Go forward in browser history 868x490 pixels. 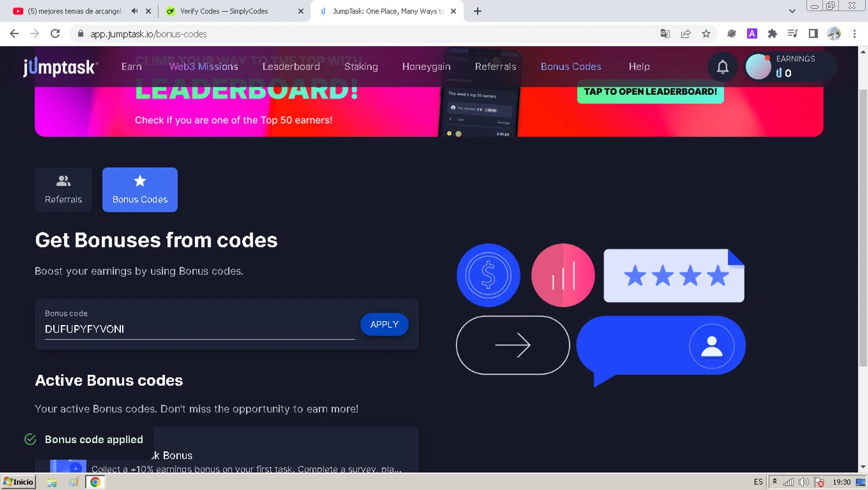pyautogui.click(x=35, y=34)
